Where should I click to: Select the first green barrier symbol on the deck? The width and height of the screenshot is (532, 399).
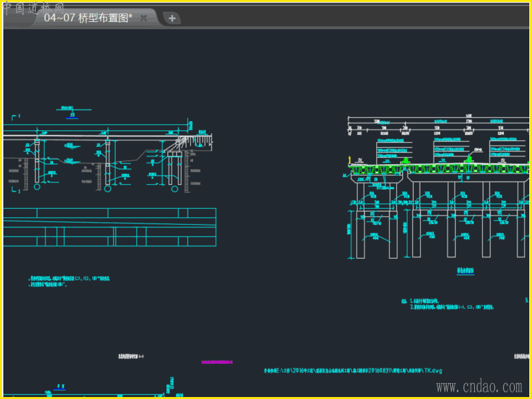point(404,161)
